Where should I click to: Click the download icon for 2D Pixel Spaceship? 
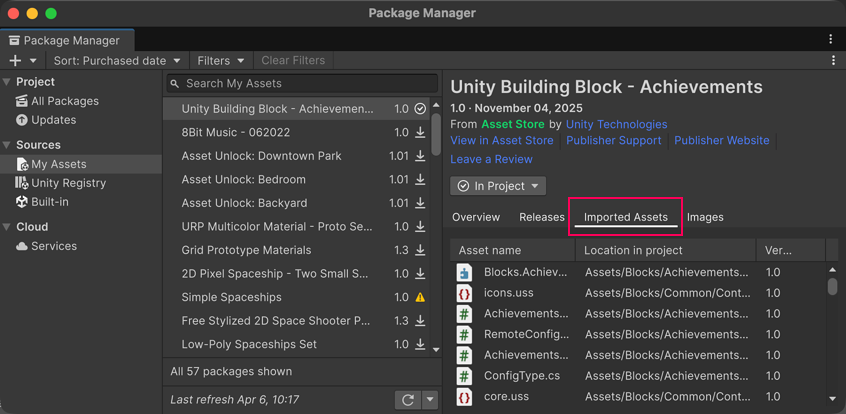pos(420,274)
